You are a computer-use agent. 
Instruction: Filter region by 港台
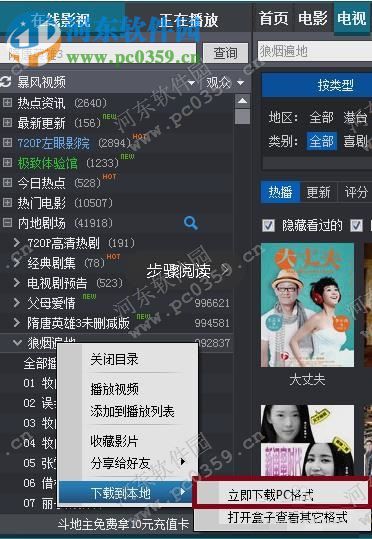[355, 118]
